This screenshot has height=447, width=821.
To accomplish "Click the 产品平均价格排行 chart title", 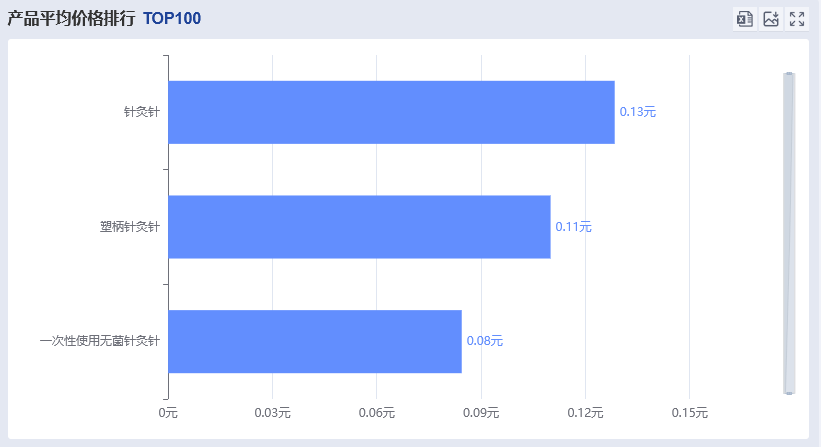I will pyautogui.click(x=71, y=19).
